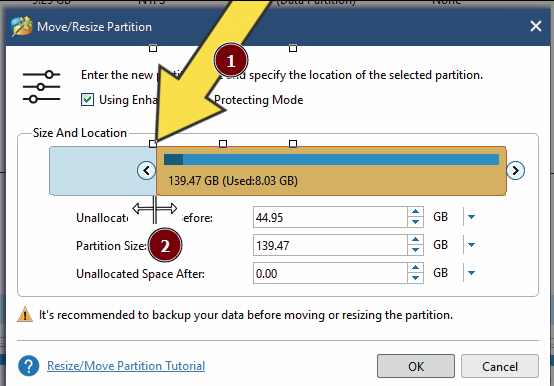Image resolution: width=554 pixels, height=386 pixels.
Task: Decrease Unallocated Space After with down arrow
Action: [x=416, y=278]
